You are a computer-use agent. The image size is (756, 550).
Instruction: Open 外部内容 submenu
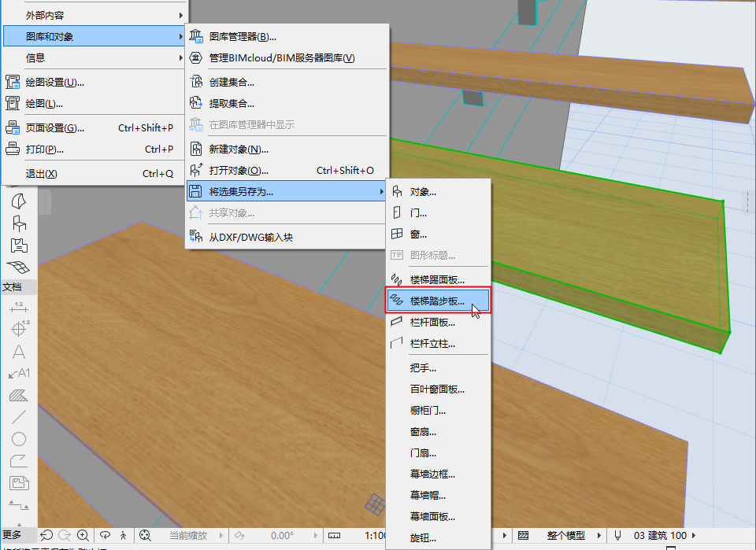(x=94, y=16)
